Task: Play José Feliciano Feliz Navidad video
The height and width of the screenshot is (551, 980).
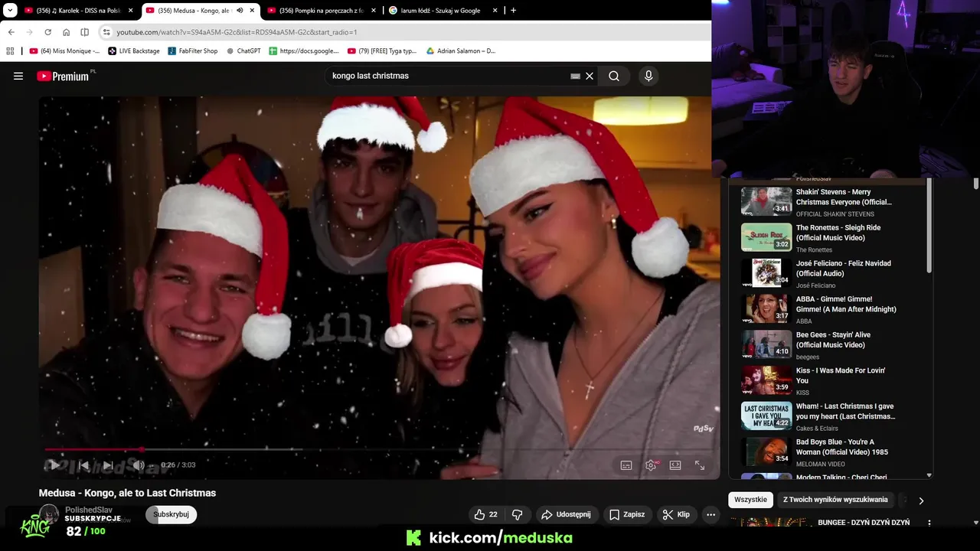Action: point(831,273)
